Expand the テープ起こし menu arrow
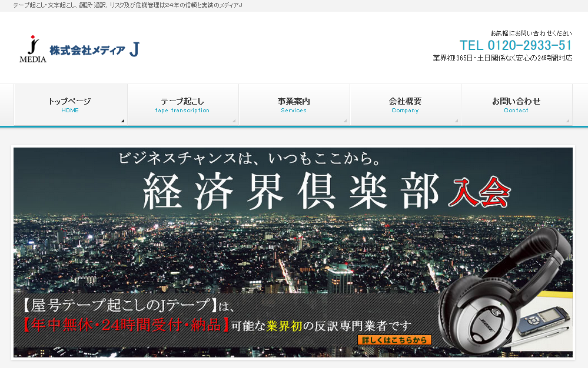Viewport: 588px width, 368px height. point(234,120)
